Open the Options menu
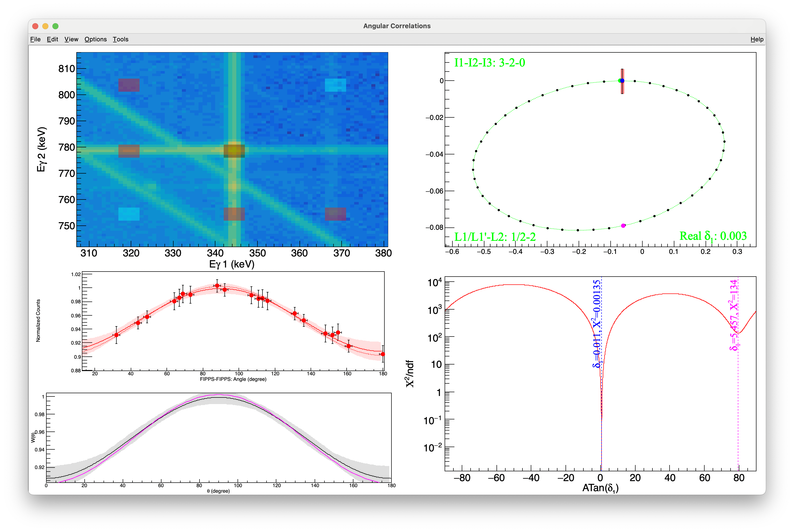The width and height of the screenshot is (794, 532). (x=95, y=39)
